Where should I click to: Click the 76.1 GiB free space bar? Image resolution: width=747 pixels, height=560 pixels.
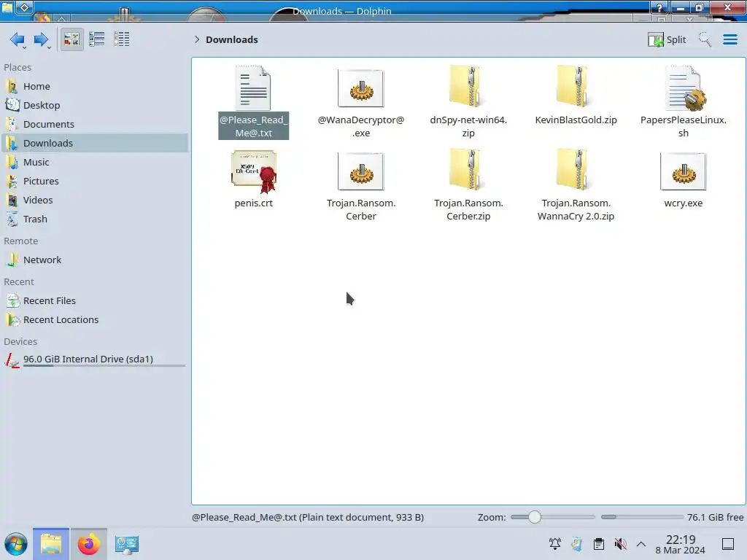[642, 517]
